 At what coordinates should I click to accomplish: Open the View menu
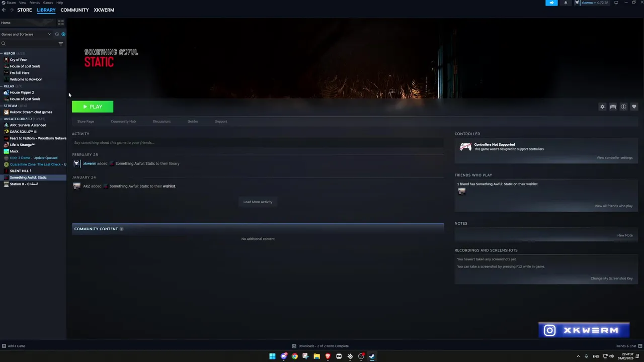[23, 3]
